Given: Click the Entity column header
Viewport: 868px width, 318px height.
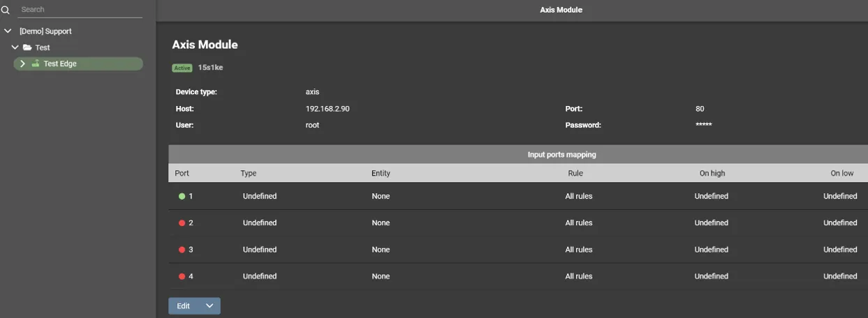Looking at the screenshot, I should [x=381, y=173].
